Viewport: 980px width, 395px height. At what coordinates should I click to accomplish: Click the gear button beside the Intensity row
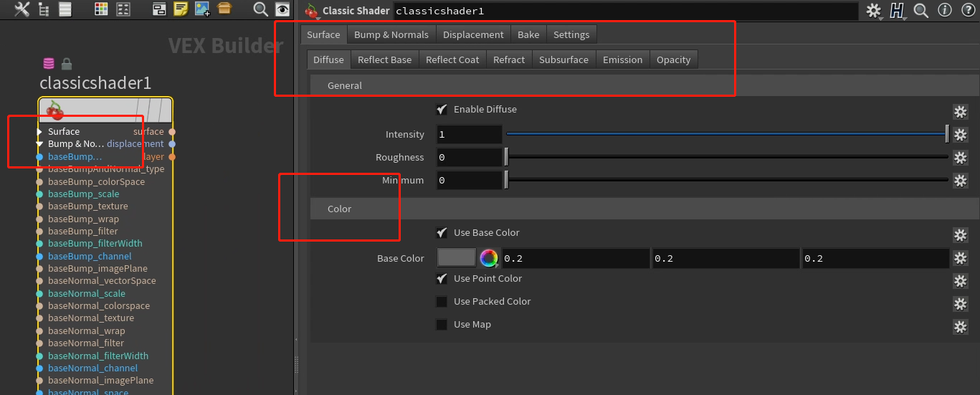(x=960, y=135)
